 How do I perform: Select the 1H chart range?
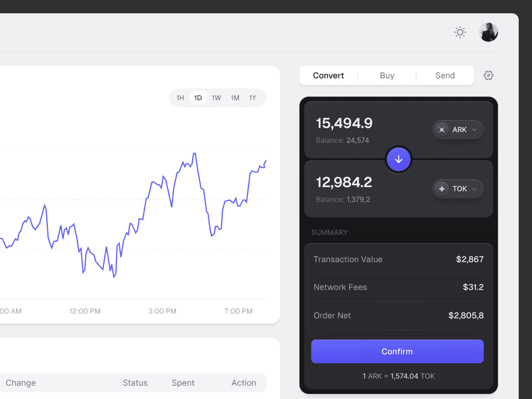180,98
